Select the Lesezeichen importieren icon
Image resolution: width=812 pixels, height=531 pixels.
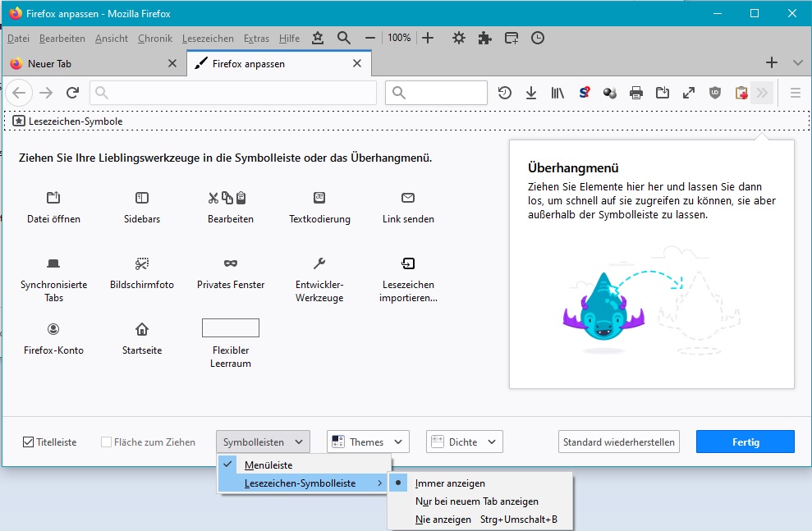[x=408, y=263]
